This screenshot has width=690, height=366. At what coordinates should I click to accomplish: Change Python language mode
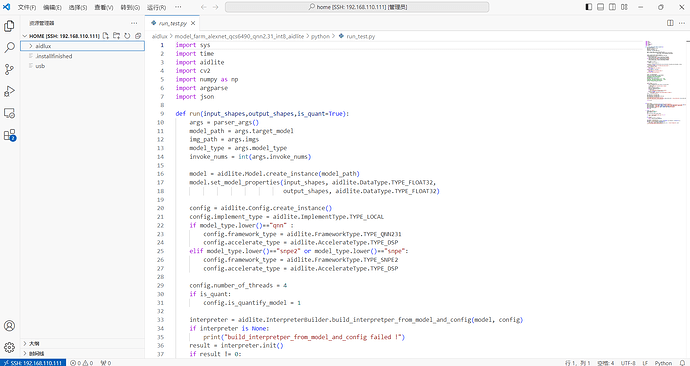point(663,363)
